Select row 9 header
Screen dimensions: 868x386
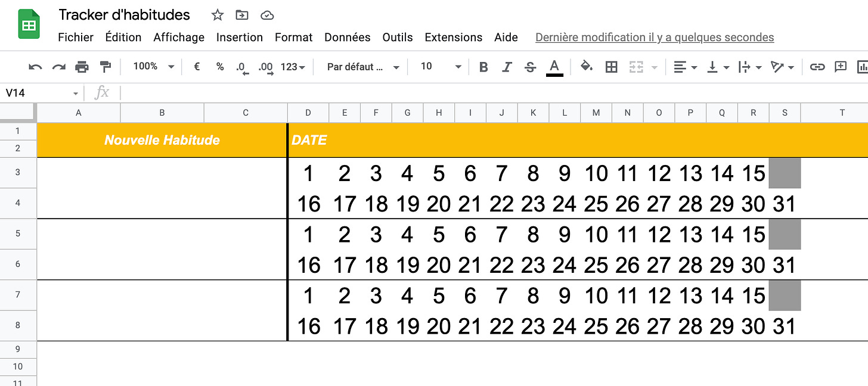pyautogui.click(x=18, y=349)
